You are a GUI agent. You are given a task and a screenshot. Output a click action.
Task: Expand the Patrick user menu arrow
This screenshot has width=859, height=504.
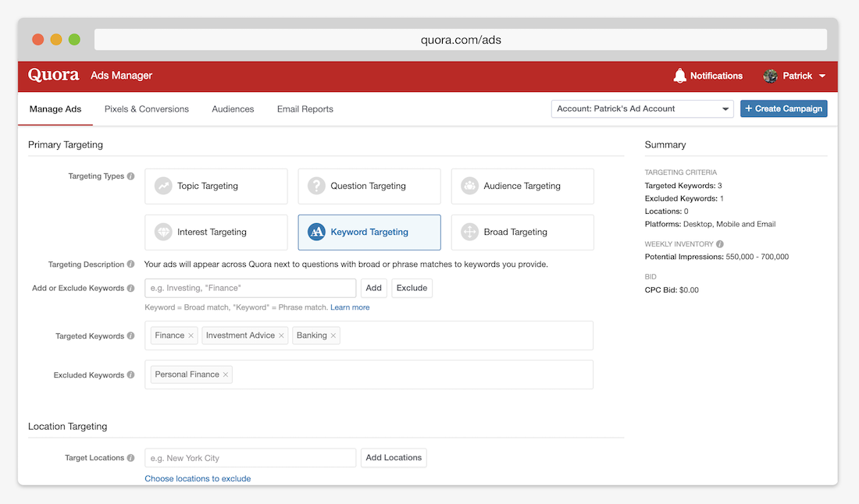[x=822, y=76]
